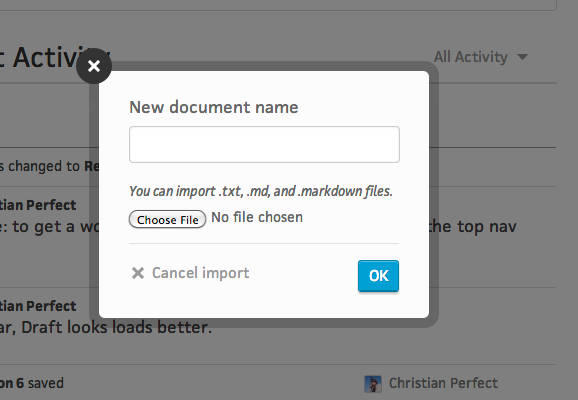Click the import file types hint text
Viewport: 578px width, 400px height.
point(261,191)
